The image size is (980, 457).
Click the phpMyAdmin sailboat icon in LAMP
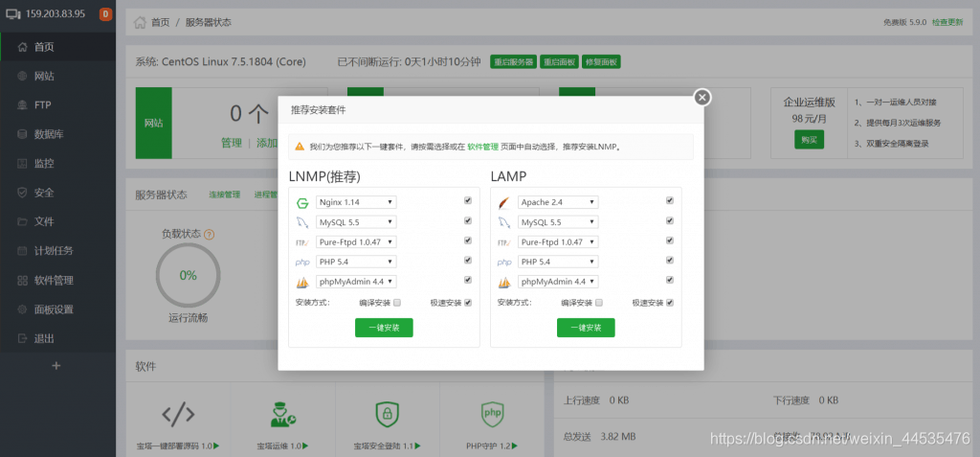tap(504, 283)
